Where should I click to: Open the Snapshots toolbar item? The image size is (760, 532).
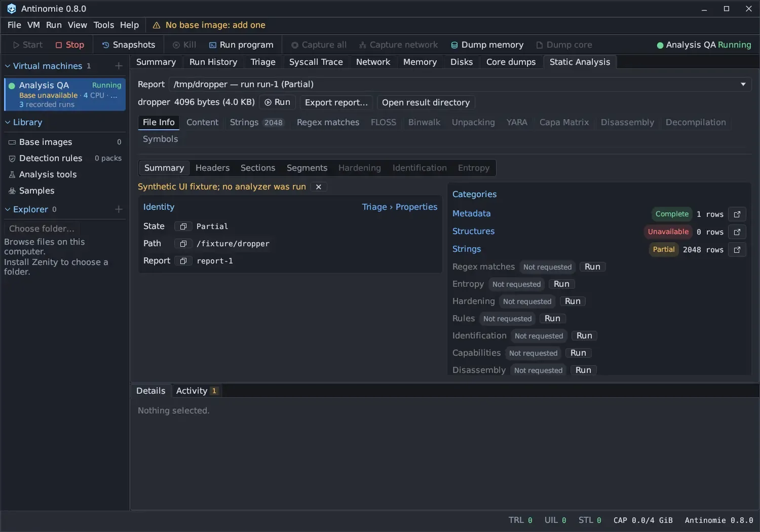(129, 45)
